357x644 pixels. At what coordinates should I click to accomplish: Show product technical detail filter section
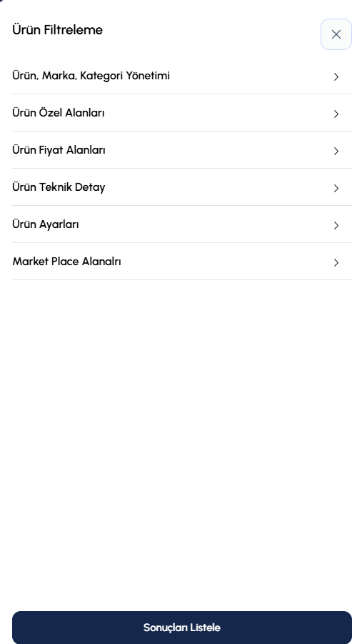pyautogui.click(x=182, y=187)
